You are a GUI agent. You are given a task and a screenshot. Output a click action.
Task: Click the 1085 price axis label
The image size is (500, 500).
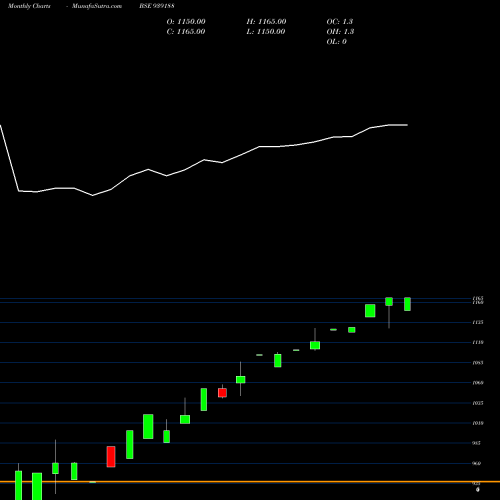pyautogui.click(x=478, y=363)
